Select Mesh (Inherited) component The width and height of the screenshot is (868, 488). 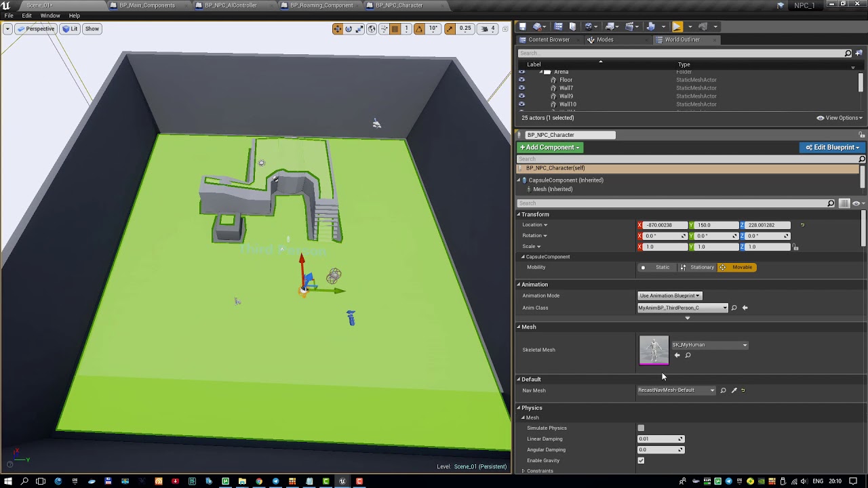553,189
